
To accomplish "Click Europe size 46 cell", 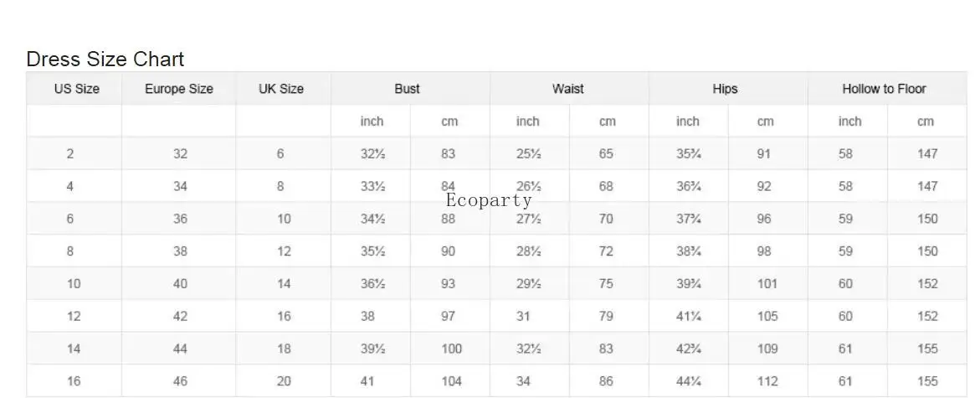I will [x=181, y=381].
